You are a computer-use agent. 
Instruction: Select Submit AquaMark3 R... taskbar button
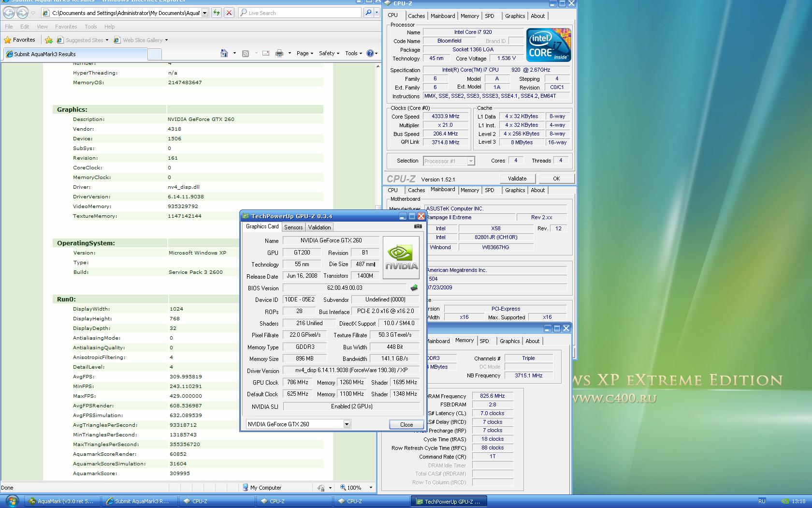click(139, 501)
